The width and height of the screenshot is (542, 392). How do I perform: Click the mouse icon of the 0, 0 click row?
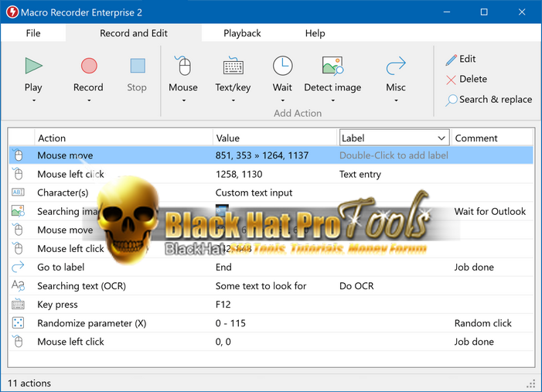[x=18, y=341]
